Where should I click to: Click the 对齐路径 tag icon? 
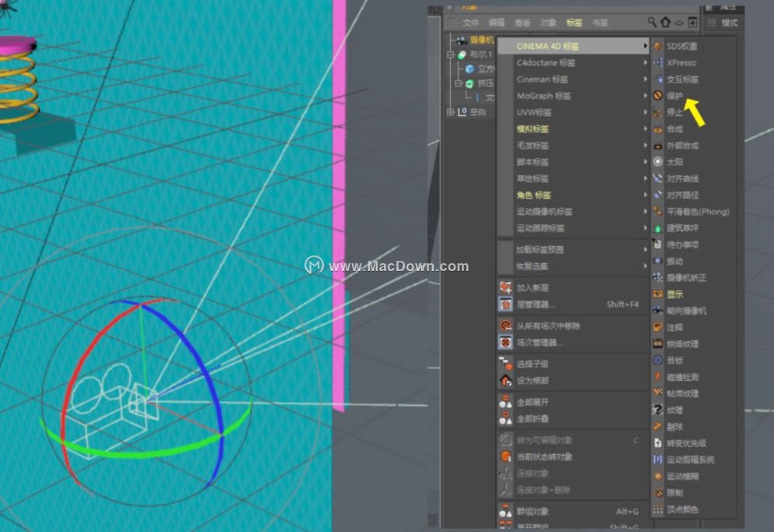(657, 195)
